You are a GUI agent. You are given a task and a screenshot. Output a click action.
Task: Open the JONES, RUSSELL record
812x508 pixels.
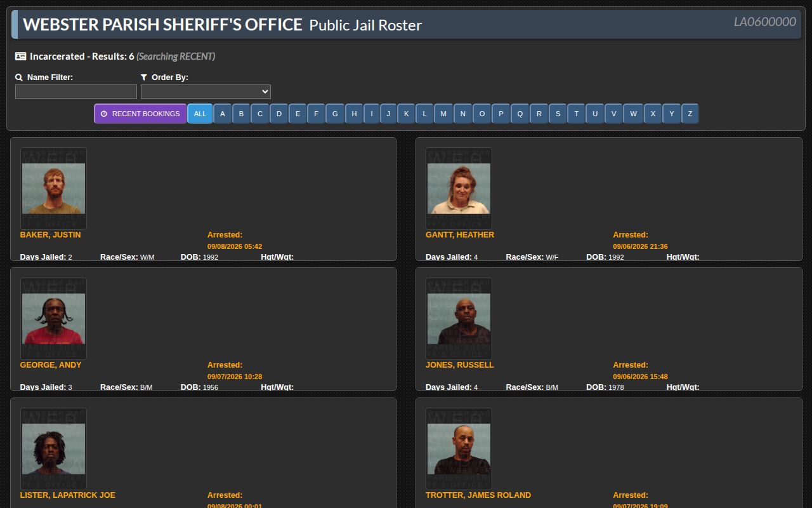pos(460,365)
